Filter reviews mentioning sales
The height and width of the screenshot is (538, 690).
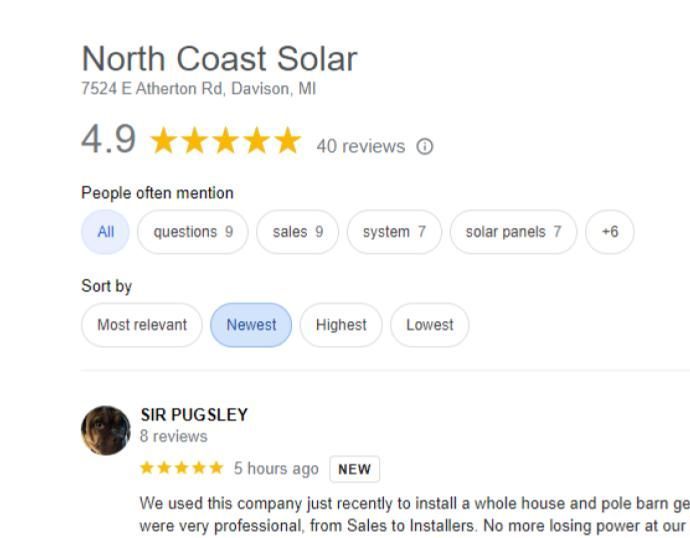[x=298, y=232]
